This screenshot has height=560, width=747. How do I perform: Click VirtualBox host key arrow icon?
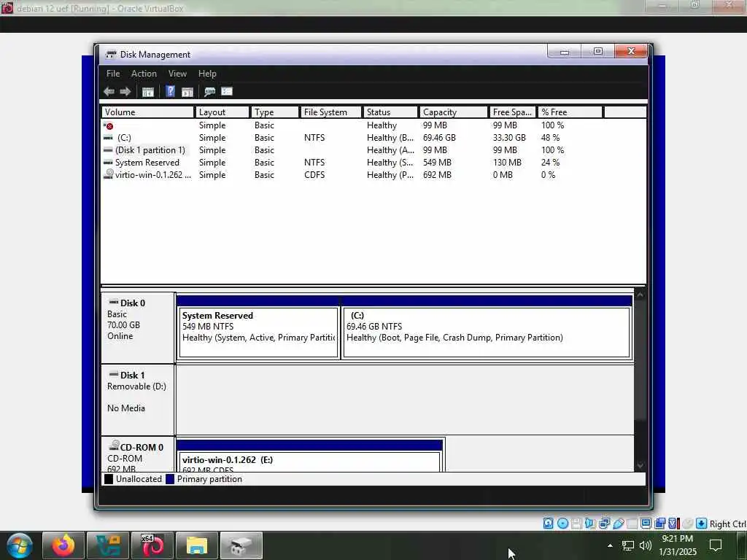[701, 524]
